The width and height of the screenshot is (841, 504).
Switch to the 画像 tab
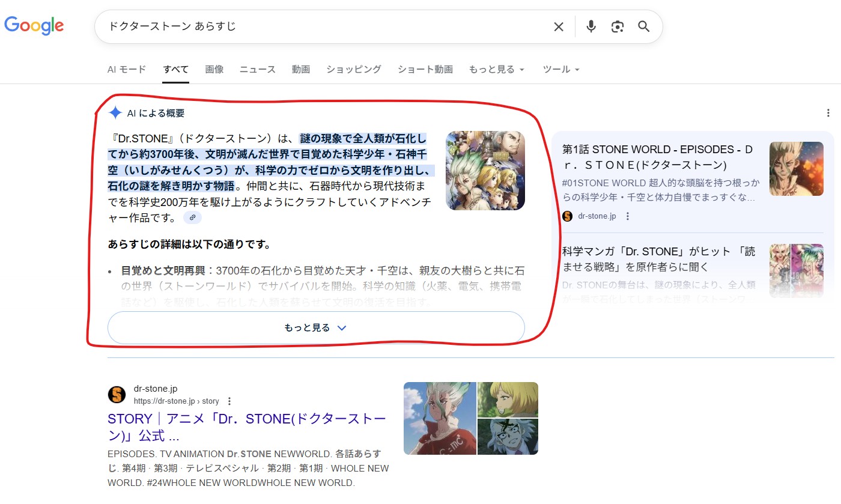(x=214, y=70)
